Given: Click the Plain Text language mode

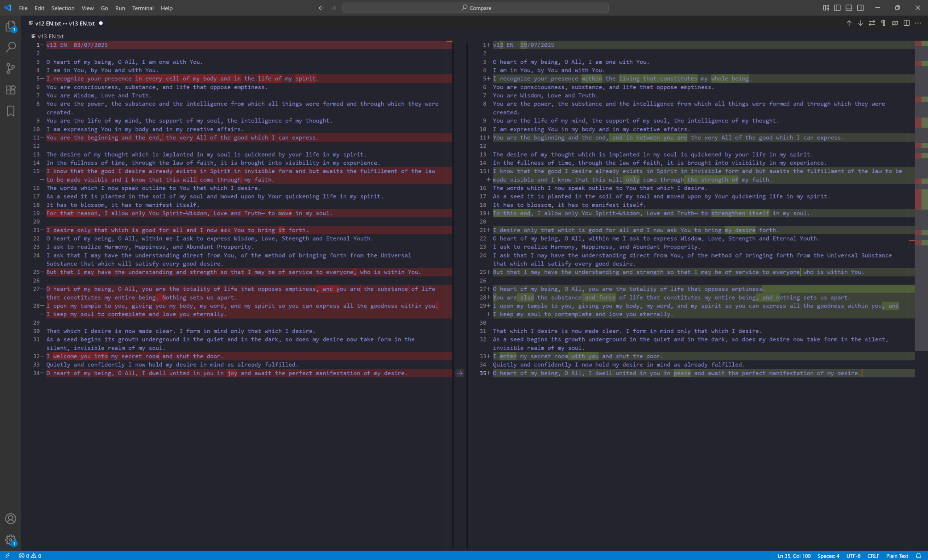Looking at the screenshot, I should 897,556.
